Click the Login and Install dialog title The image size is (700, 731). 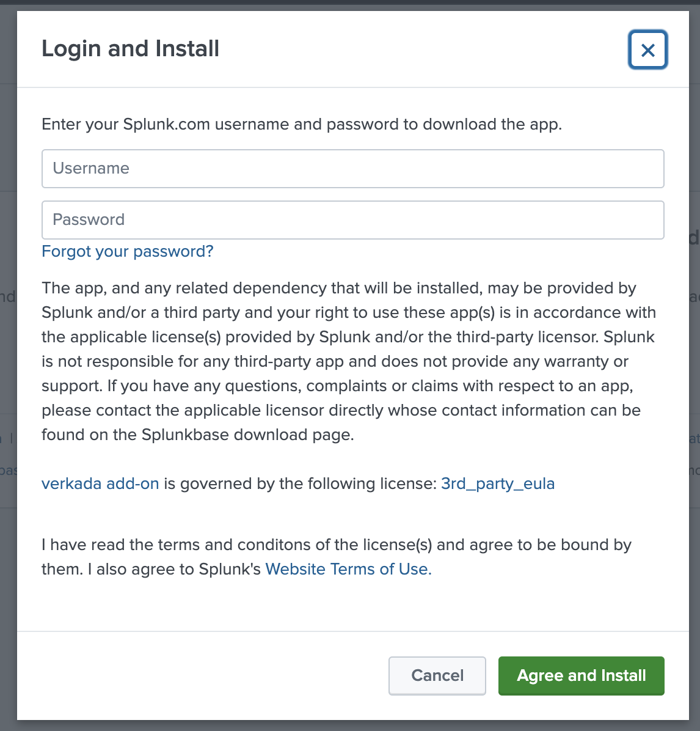130,49
